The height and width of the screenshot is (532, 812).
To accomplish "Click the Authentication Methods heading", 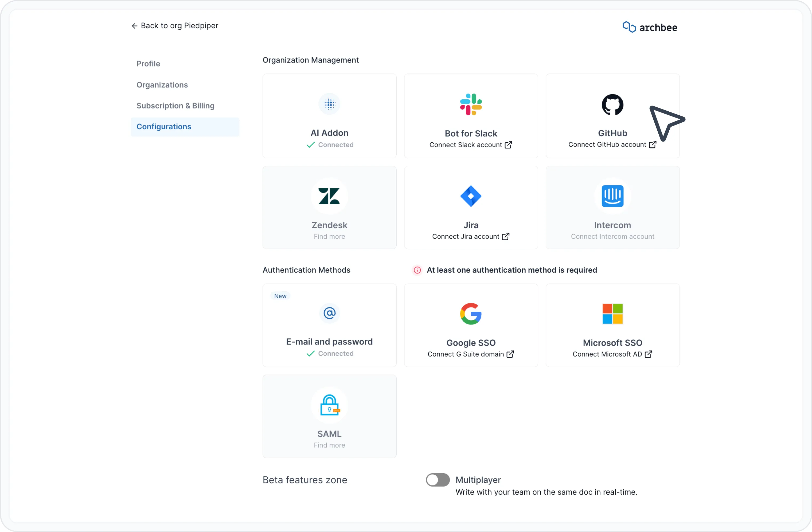I will click(306, 270).
